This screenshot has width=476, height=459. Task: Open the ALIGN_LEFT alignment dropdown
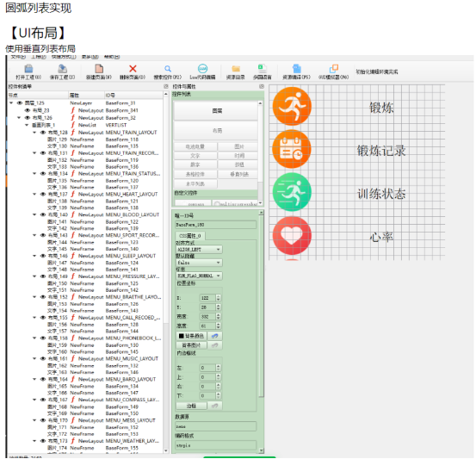click(x=199, y=250)
